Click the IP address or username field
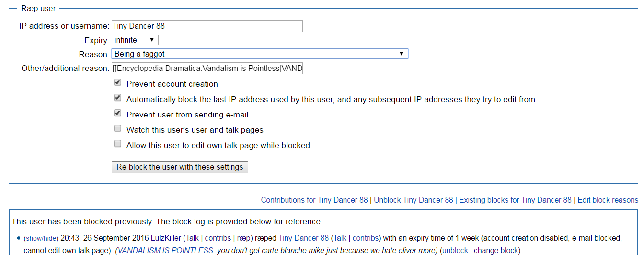The width and height of the screenshot is (644, 255). tap(207, 26)
